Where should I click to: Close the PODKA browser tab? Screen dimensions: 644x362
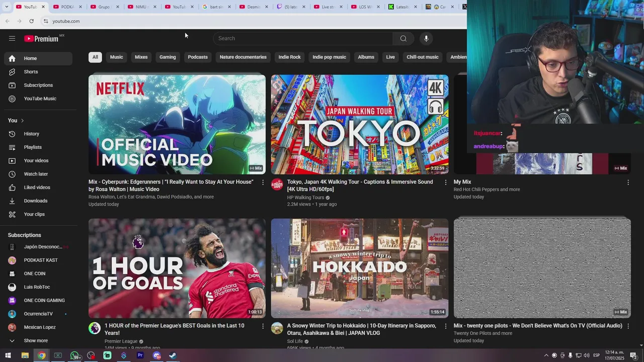coord(80,7)
